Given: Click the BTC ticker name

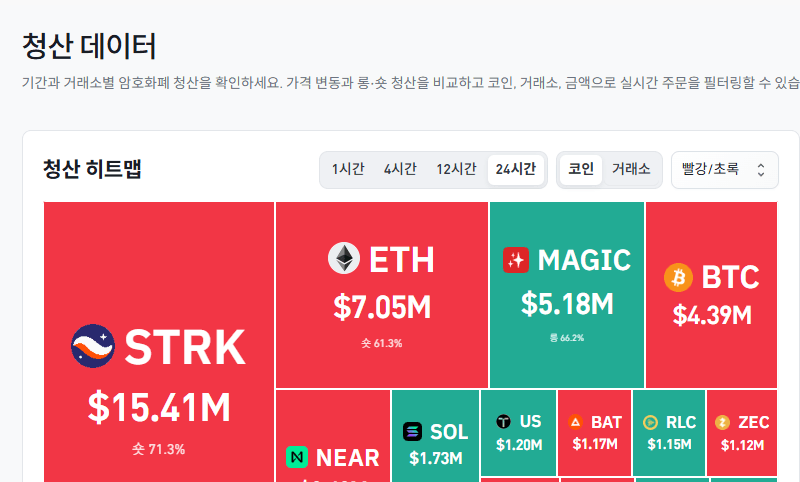Looking at the screenshot, I should 731,277.
